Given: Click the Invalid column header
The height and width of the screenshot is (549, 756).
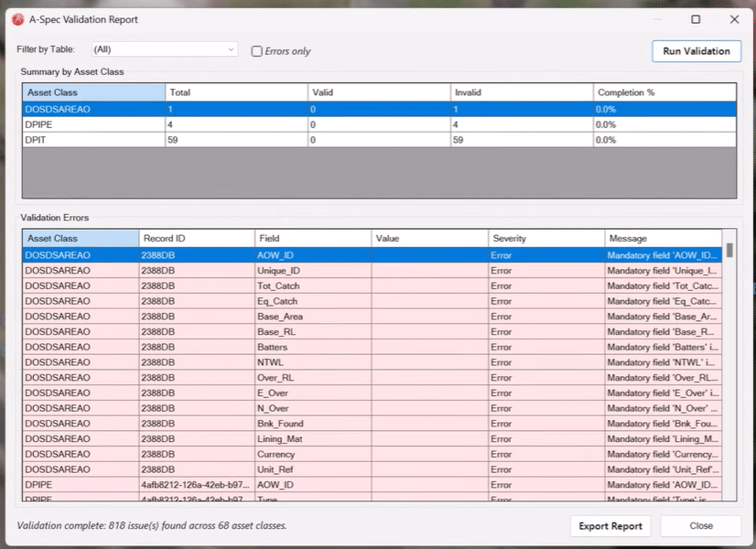Looking at the screenshot, I should click(x=522, y=92).
